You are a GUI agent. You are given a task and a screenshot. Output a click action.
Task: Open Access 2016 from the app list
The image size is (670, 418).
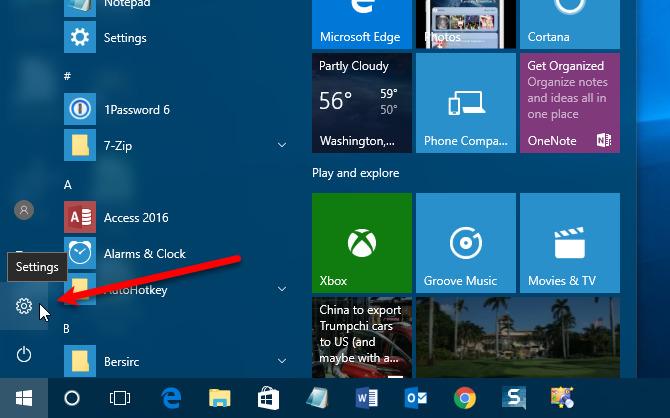pyautogui.click(x=136, y=217)
